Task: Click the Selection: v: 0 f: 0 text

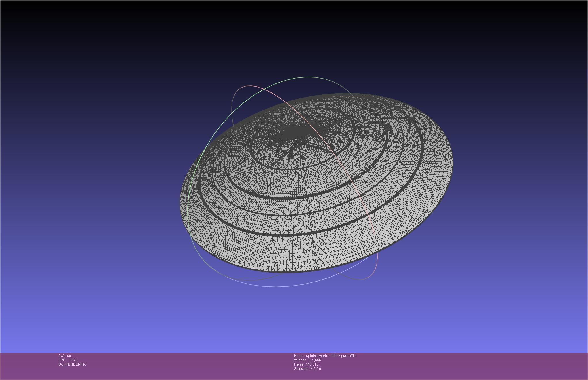Action: 307,369
